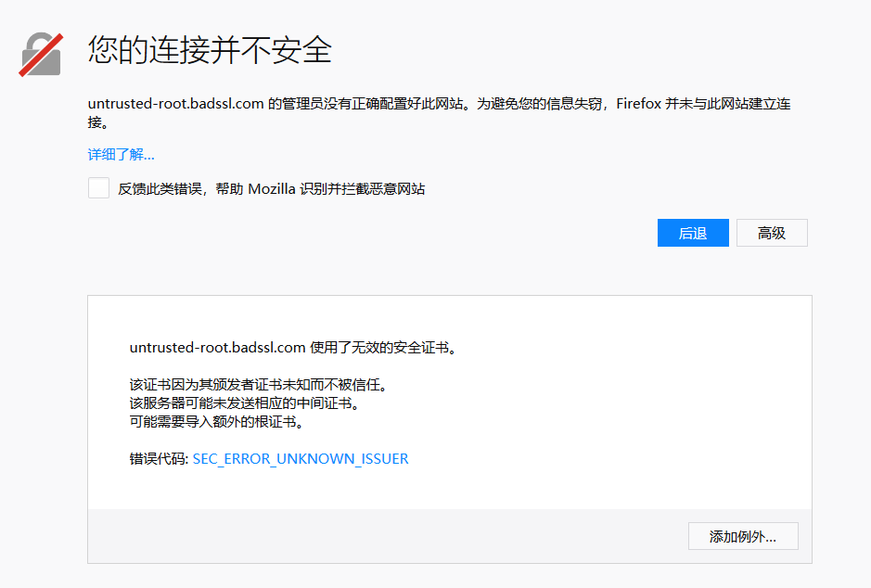Open the 添加例外 exception dialog
The height and width of the screenshot is (588, 871).
742,535
